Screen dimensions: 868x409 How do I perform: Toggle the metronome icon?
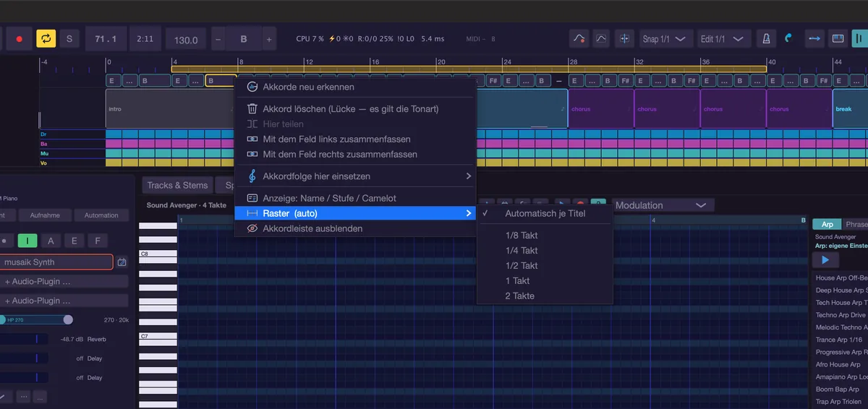click(x=765, y=39)
